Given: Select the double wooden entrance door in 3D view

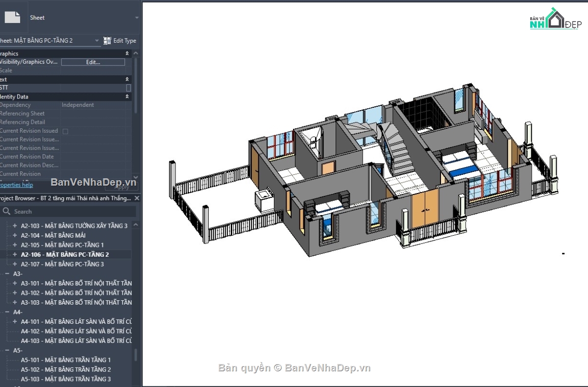Looking at the screenshot, I should (x=424, y=209).
